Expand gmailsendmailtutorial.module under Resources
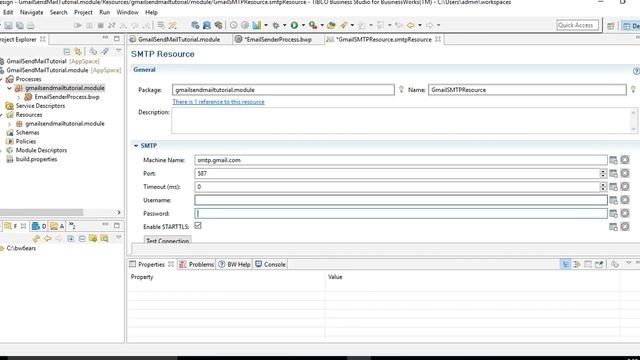 [9, 124]
